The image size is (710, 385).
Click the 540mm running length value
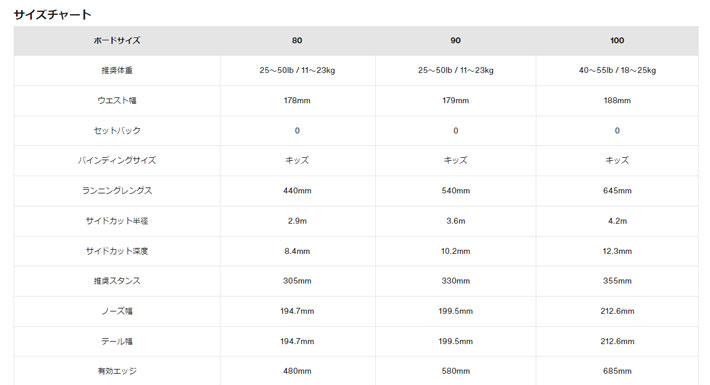pos(456,191)
